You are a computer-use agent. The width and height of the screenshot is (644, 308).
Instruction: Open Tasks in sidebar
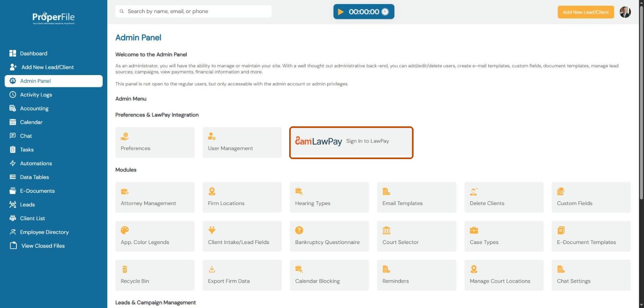coord(53,150)
